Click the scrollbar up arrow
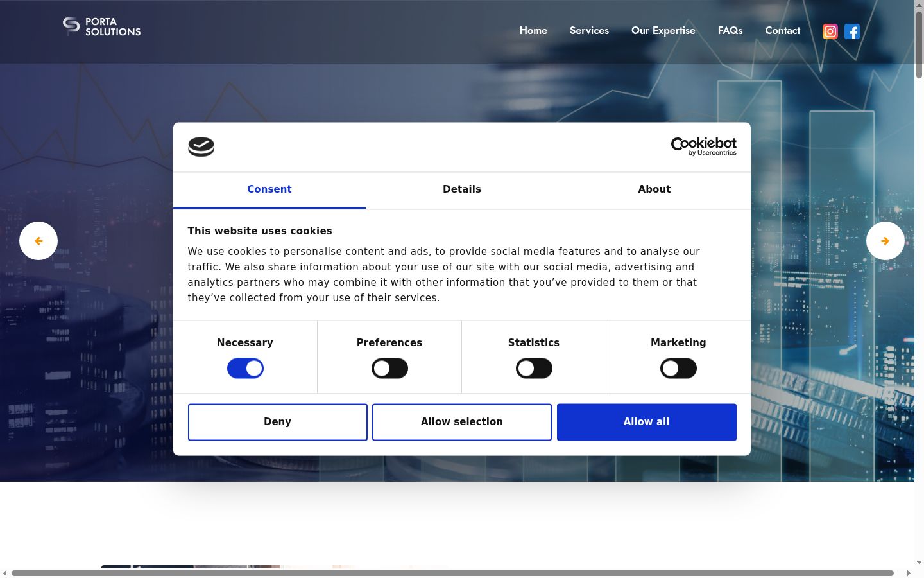 (x=919, y=4)
